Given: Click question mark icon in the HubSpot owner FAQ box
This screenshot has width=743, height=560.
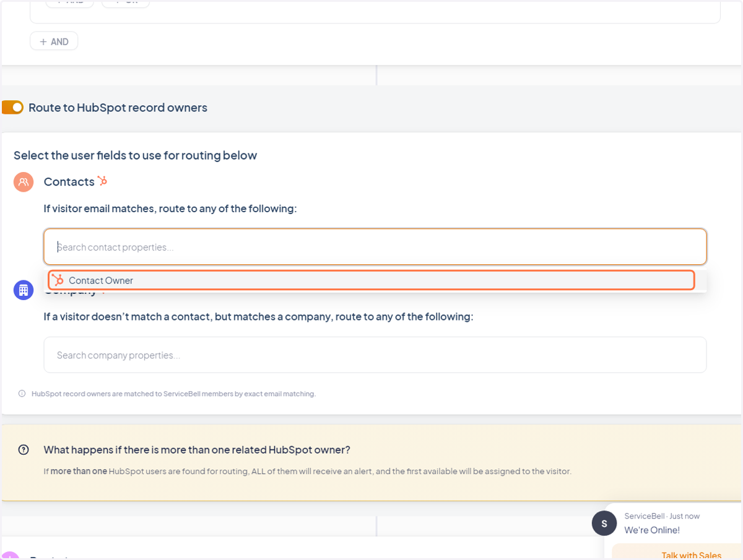Looking at the screenshot, I should (x=24, y=450).
